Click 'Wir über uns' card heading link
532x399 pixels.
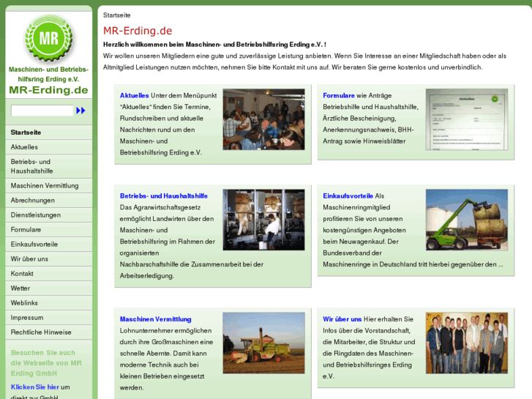point(342,319)
